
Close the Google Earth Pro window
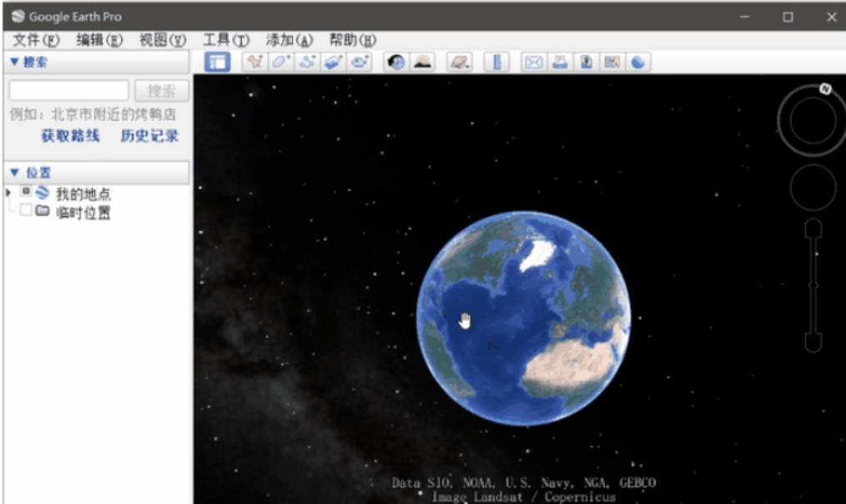[832, 17]
